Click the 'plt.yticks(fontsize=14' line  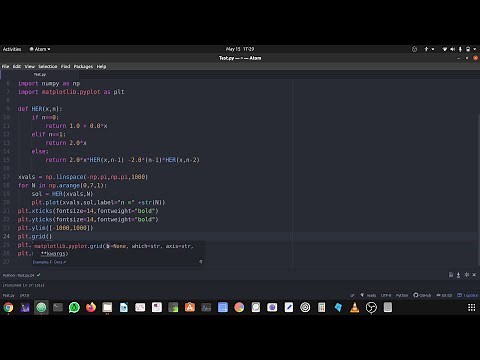[88, 219]
